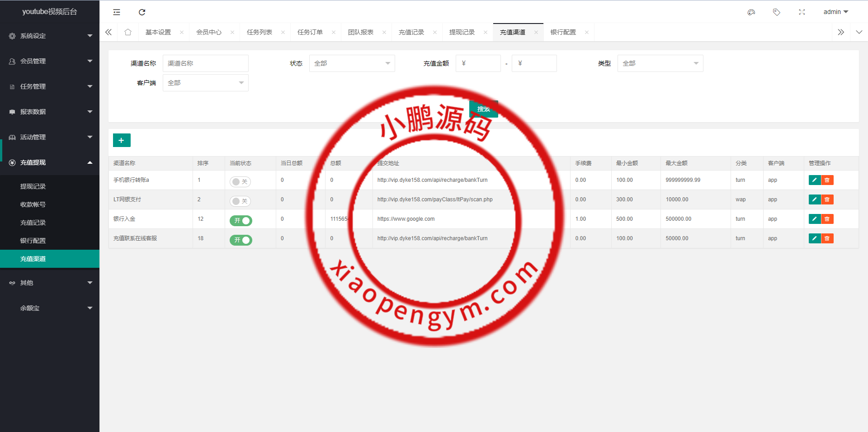Open 提现记录 in the sidebar submenu

(50, 186)
